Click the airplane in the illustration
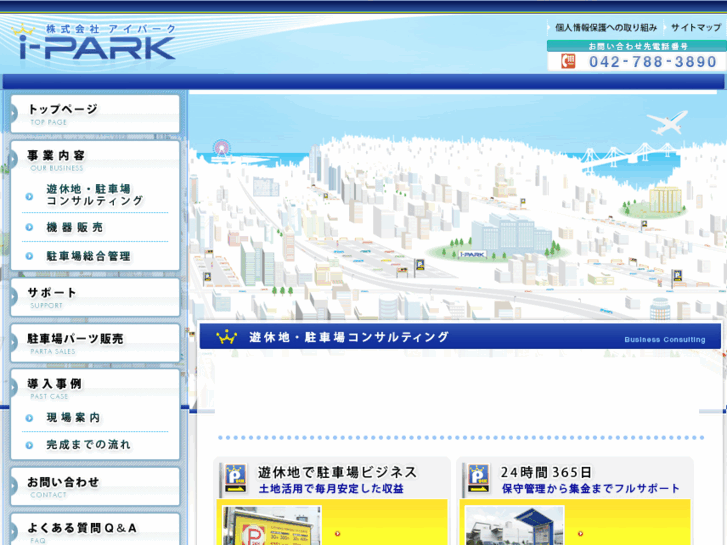Viewport: 727px width, 545px height. [668, 122]
